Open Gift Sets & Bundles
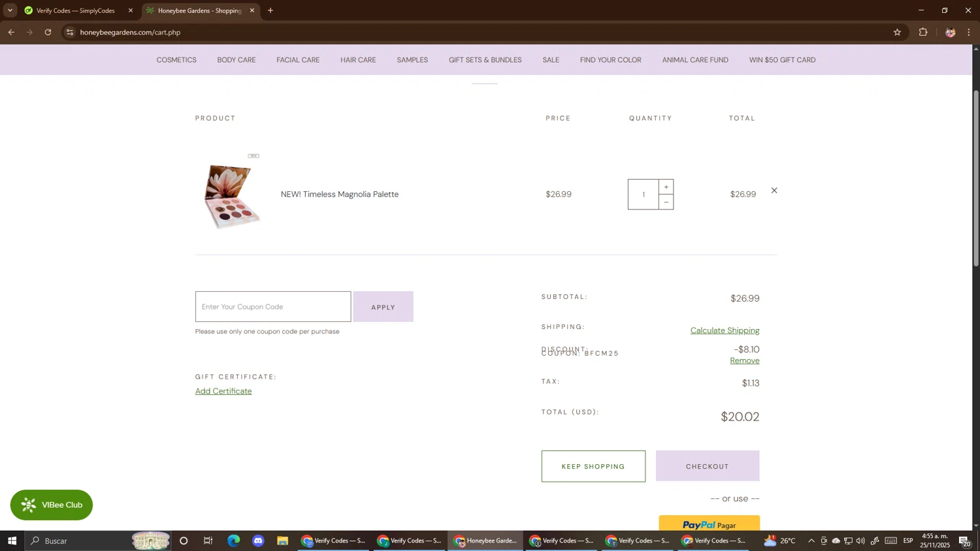The width and height of the screenshot is (980, 551). [x=485, y=60]
